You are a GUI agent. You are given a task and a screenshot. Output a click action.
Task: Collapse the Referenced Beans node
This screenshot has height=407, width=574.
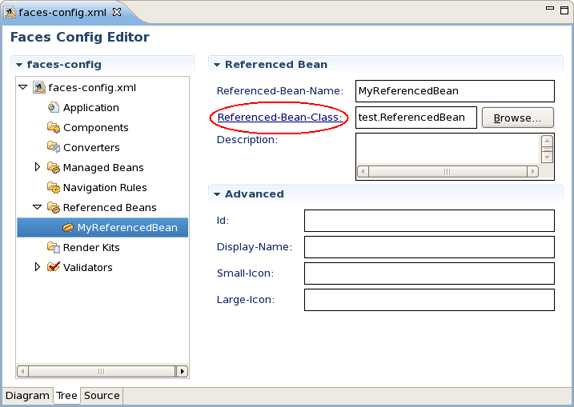(37, 207)
